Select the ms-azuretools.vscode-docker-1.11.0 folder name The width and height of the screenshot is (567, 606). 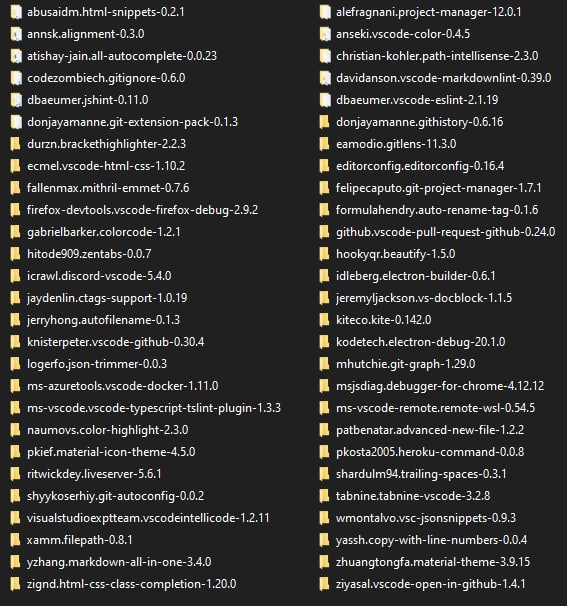point(123,386)
